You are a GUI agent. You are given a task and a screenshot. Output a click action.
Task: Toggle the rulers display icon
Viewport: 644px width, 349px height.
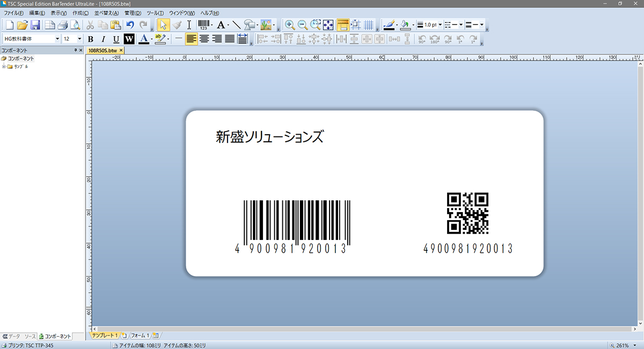pyautogui.click(x=343, y=25)
